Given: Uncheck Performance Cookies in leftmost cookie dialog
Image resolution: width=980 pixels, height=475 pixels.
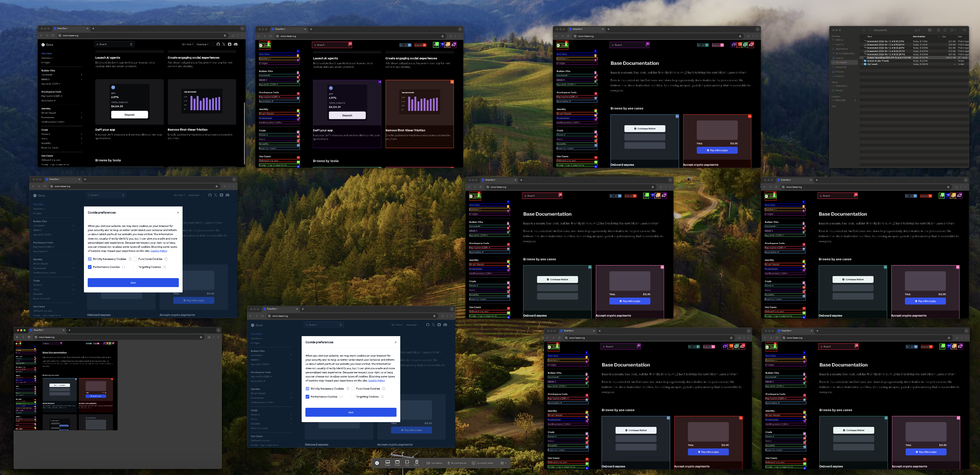Looking at the screenshot, I should (x=90, y=267).
